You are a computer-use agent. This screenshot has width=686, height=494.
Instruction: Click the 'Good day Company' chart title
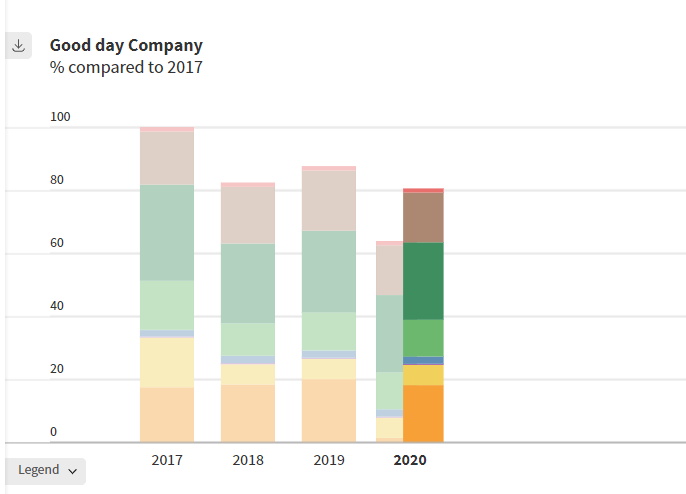pyautogui.click(x=126, y=45)
